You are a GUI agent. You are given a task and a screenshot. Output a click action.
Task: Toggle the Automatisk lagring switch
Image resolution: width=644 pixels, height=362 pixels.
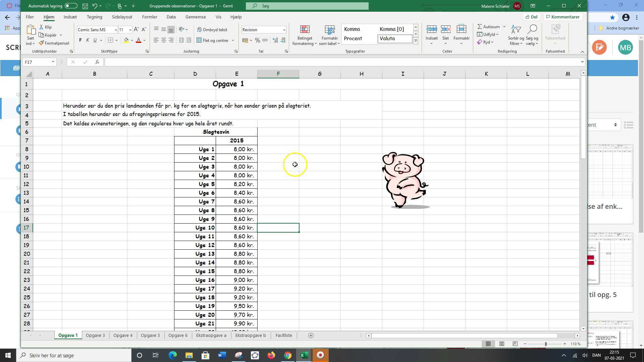(71, 6)
